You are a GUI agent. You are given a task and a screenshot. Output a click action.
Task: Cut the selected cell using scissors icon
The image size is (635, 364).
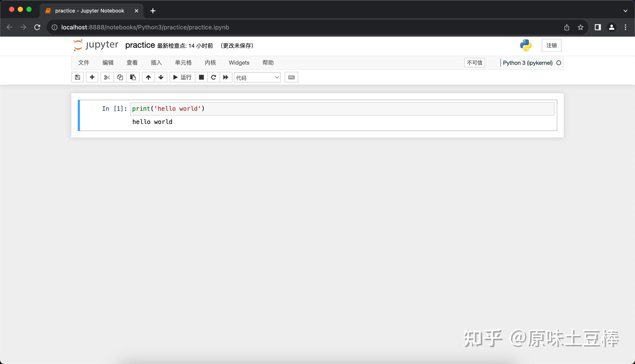107,77
